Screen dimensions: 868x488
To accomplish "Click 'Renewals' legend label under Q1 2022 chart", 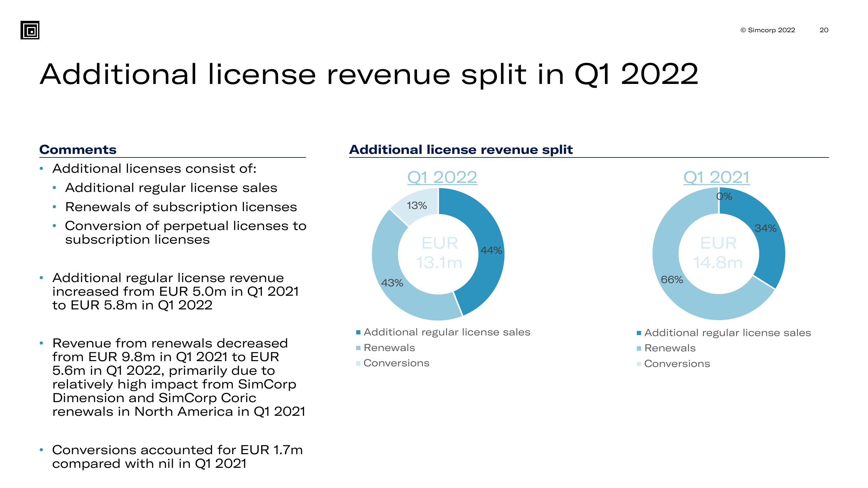I will pyautogui.click(x=389, y=347).
